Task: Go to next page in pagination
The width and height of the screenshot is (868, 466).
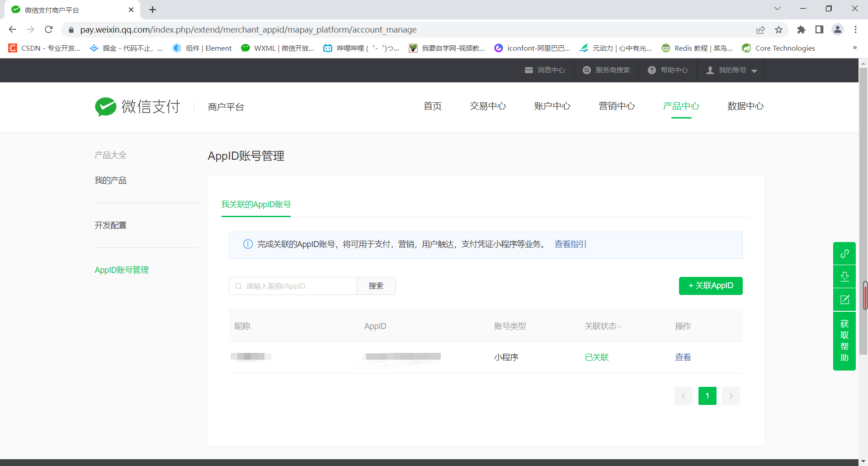Action: [x=731, y=396]
